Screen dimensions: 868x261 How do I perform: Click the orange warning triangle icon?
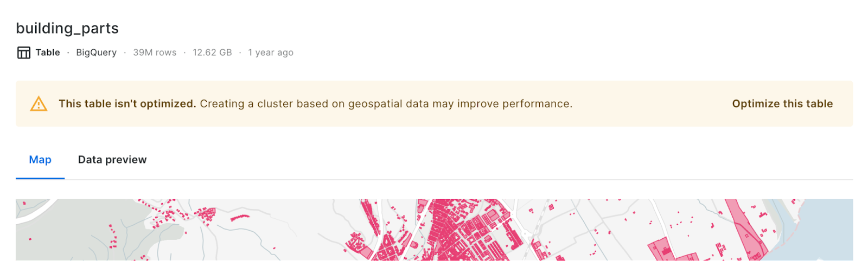(x=39, y=103)
